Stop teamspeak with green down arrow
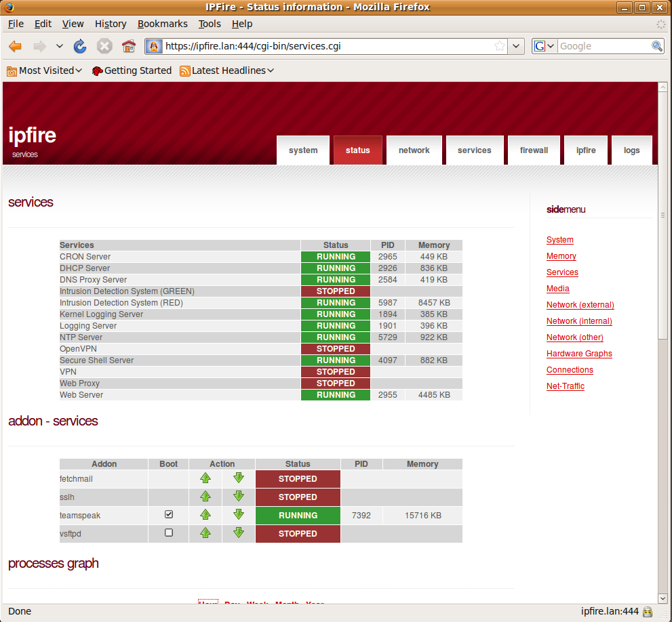672x622 pixels. pos(239,515)
